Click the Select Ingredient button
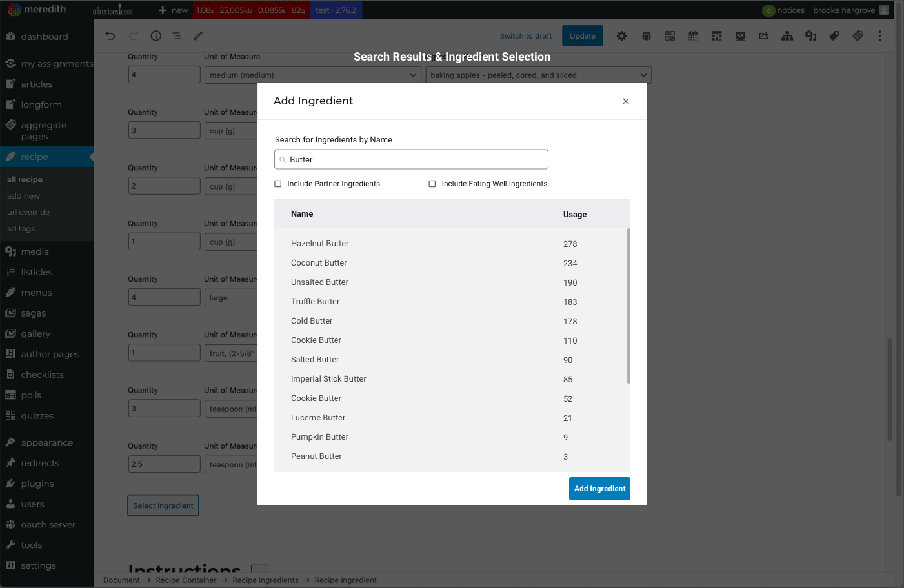 coord(163,505)
